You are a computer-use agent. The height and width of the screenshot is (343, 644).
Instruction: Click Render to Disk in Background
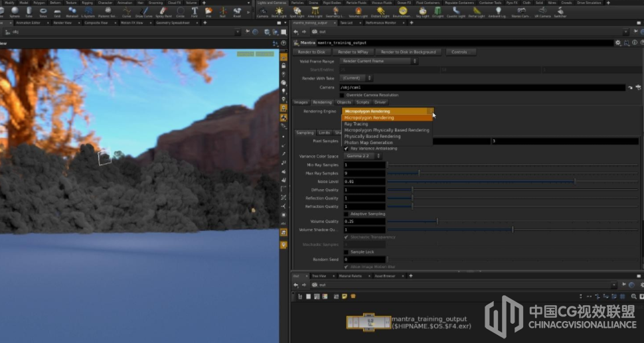(x=408, y=52)
